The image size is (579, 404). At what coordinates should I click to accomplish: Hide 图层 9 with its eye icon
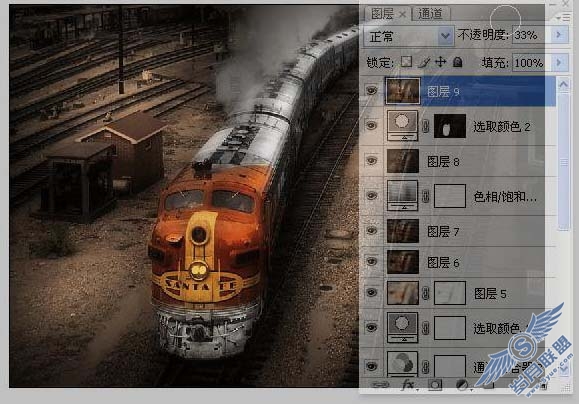[371, 90]
